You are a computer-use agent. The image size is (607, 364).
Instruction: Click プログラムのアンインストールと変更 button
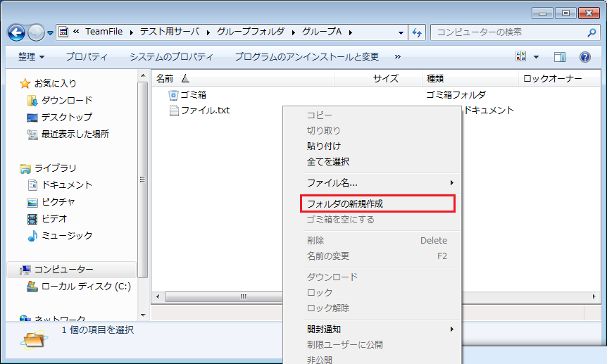(x=306, y=56)
